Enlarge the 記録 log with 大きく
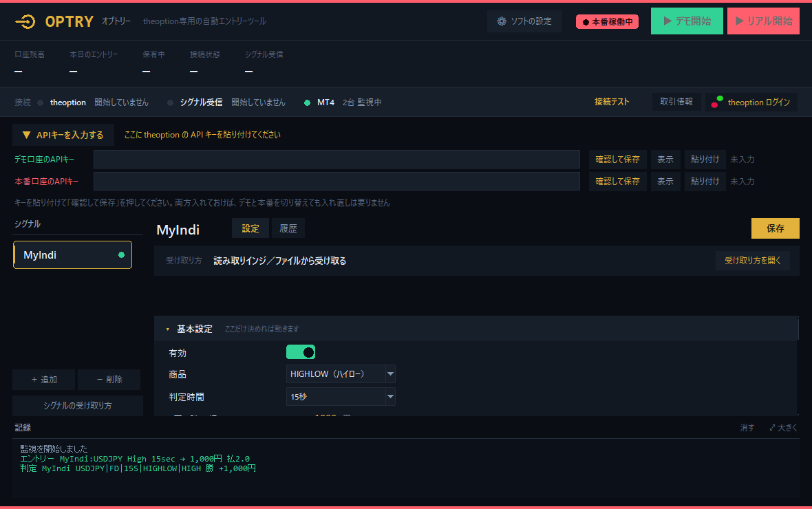Image resolution: width=812 pixels, height=509 pixels. coord(783,428)
